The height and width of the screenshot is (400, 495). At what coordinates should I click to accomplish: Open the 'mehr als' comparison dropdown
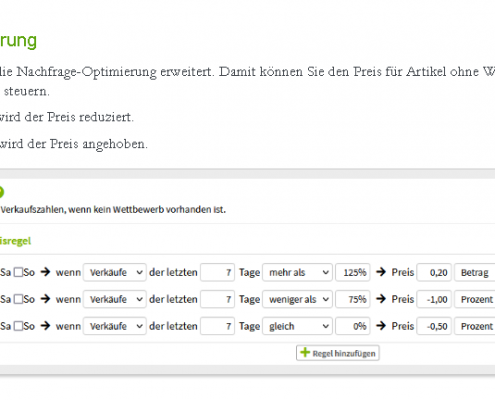pos(297,272)
